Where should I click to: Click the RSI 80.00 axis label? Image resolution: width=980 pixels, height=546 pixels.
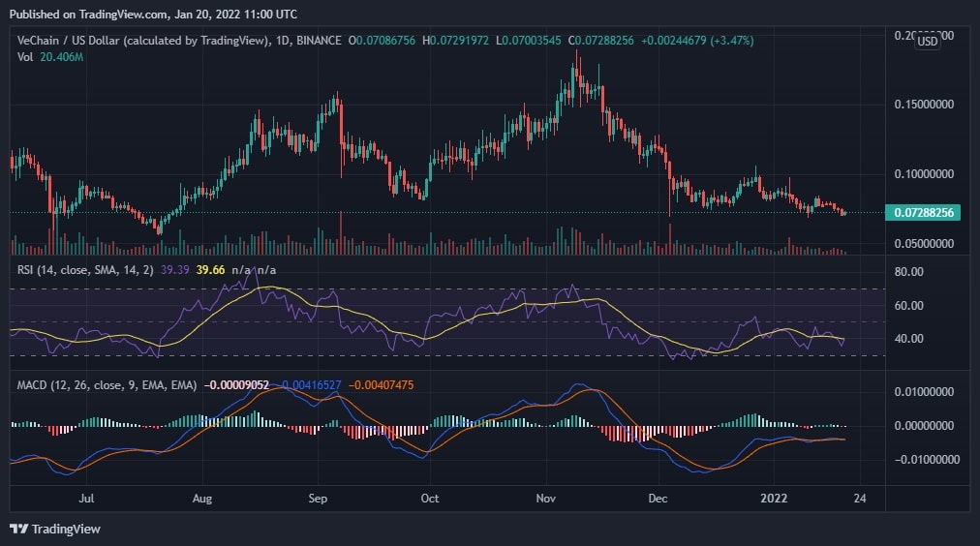coord(908,272)
